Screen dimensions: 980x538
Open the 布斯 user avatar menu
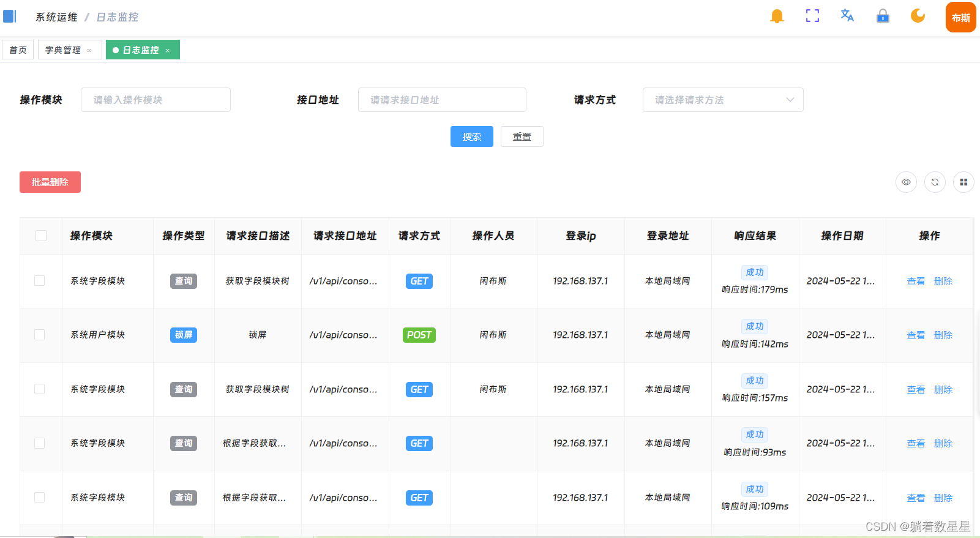pyautogui.click(x=961, y=17)
